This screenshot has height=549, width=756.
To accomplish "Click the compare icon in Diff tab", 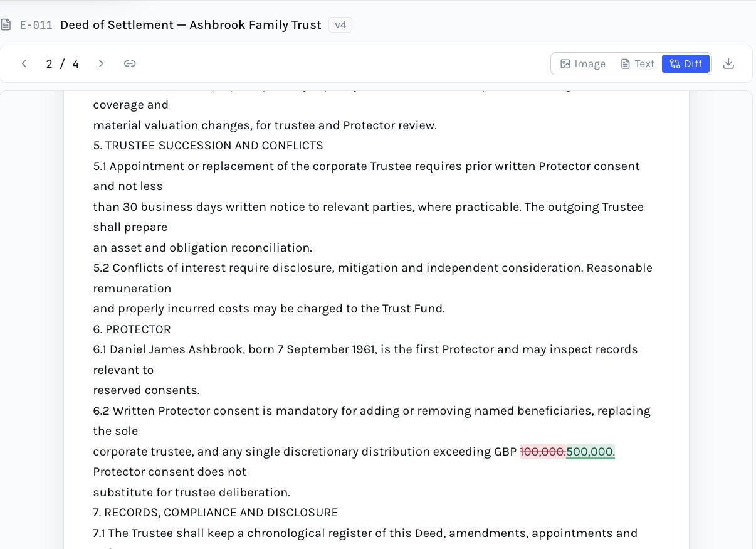I will [x=675, y=63].
